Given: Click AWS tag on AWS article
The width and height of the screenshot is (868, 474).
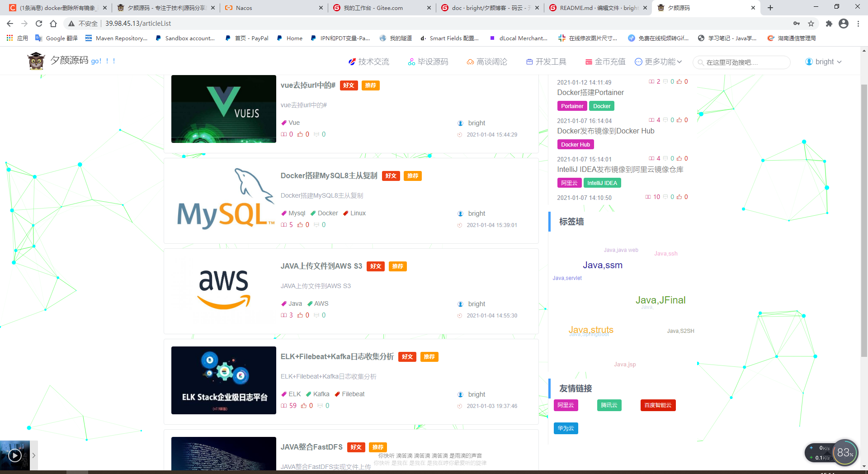Looking at the screenshot, I should [x=318, y=303].
